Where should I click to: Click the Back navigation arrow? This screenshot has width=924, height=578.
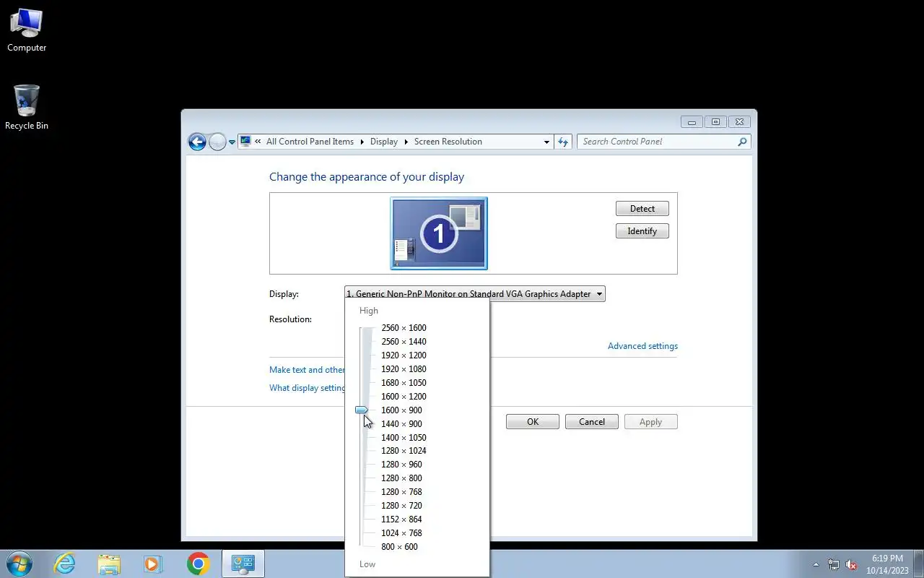point(197,142)
